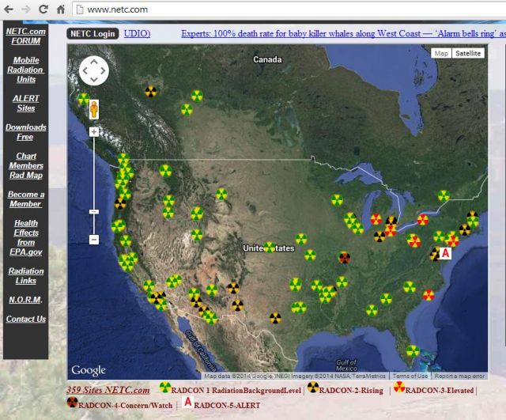
Task: Click the browser back arrow
Action: (9, 9)
